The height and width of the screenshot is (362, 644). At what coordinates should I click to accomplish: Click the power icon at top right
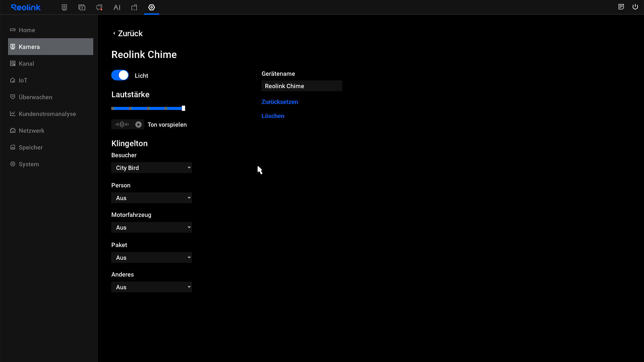click(635, 7)
